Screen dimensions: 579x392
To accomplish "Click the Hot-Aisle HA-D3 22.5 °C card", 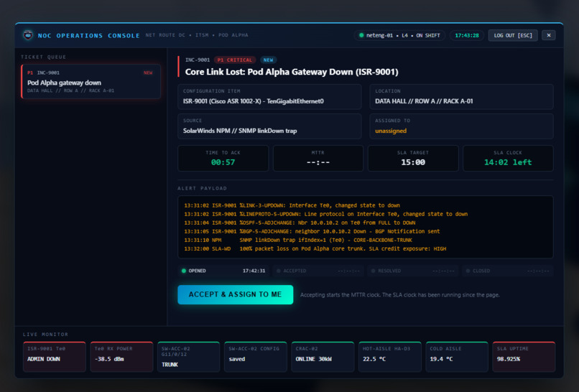I will point(390,357).
